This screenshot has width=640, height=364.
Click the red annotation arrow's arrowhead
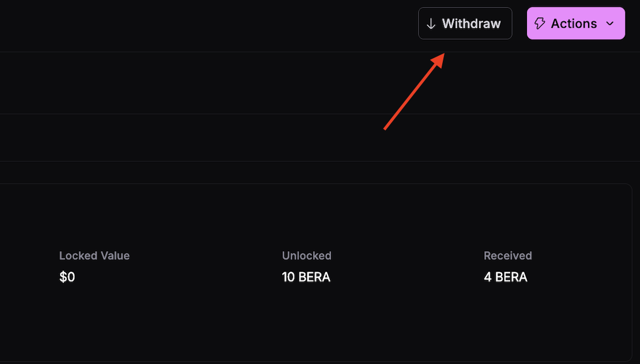click(x=439, y=58)
